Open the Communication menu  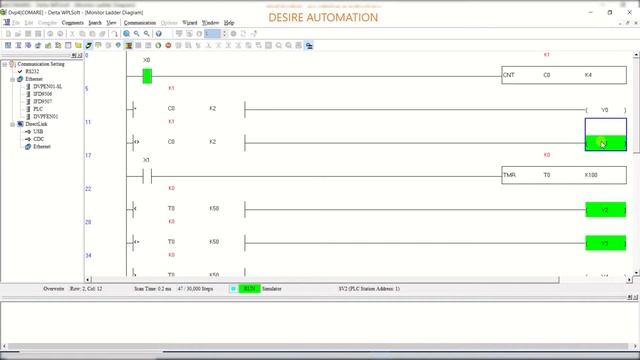pyautogui.click(x=140, y=23)
